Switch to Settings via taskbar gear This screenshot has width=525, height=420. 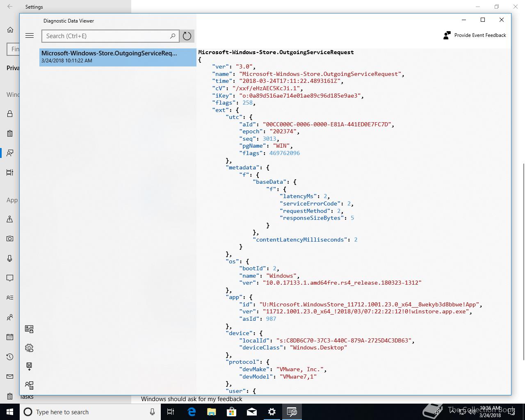(x=272, y=412)
